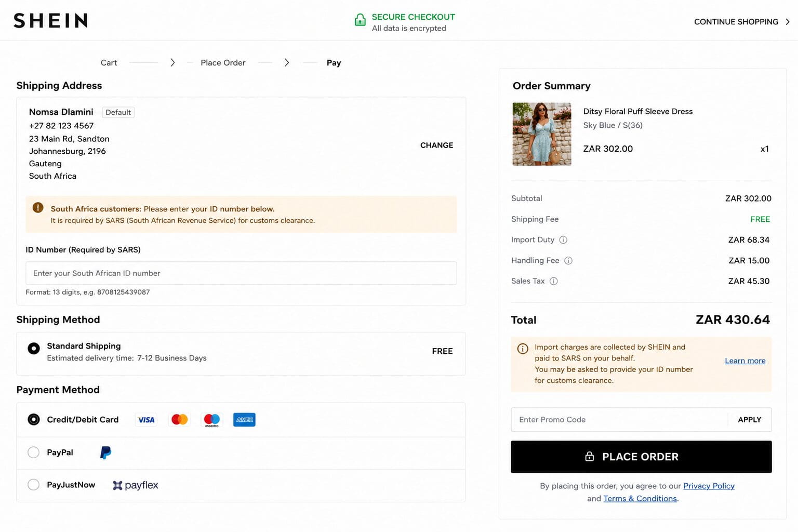
Task: Click the Sales Tax value ZAR 45.30
Action: (749, 281)
